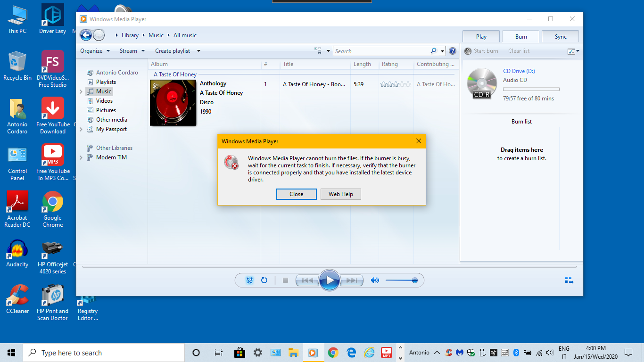
Task: Expand the My Passport tree node
Action: click(x=81, y=129)
